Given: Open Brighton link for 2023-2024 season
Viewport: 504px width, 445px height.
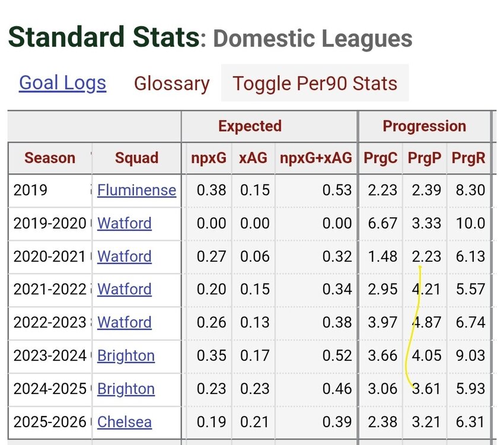Looking at the screenshot, I should 126,355.
